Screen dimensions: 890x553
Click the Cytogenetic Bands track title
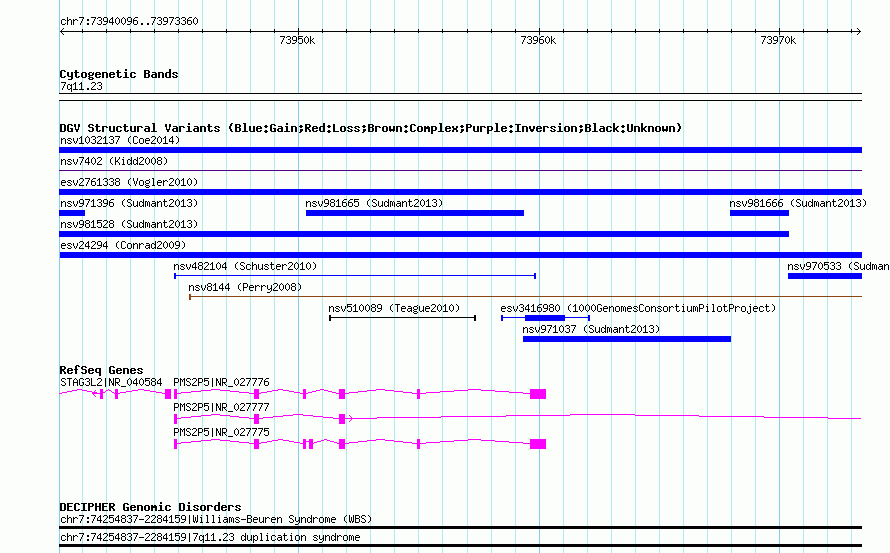pyautogui.click(x=119, y=74)
